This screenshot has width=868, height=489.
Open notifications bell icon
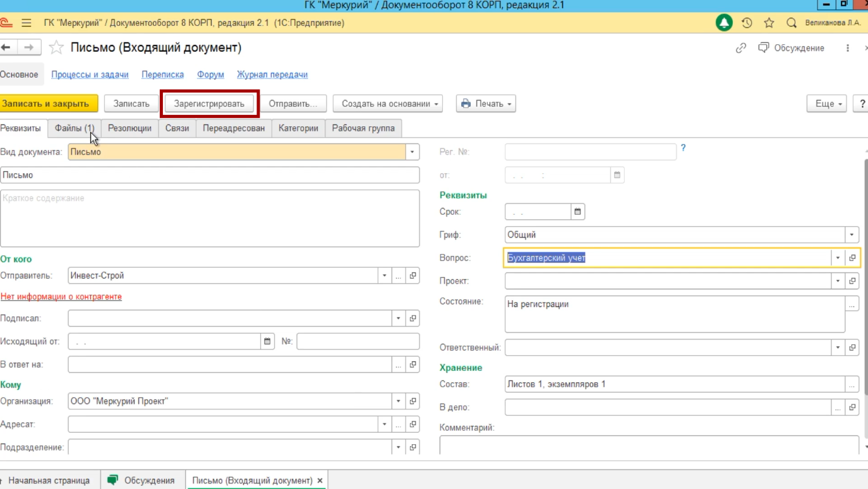pos(724,23)
